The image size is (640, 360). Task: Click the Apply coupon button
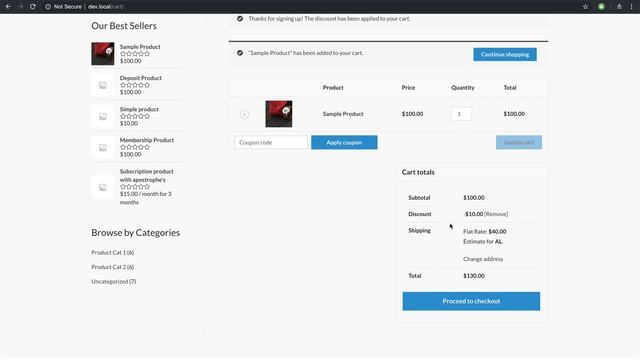[x=344, y=142]
